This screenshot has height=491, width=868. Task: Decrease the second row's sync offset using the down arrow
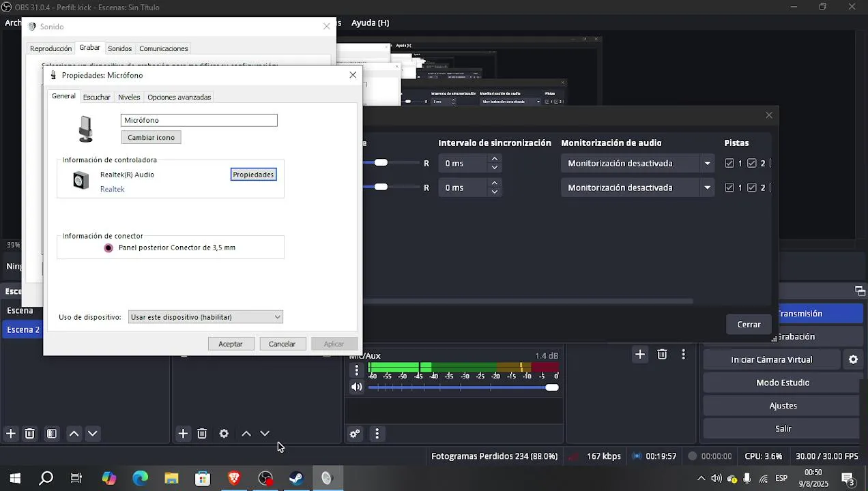[495, 192]
